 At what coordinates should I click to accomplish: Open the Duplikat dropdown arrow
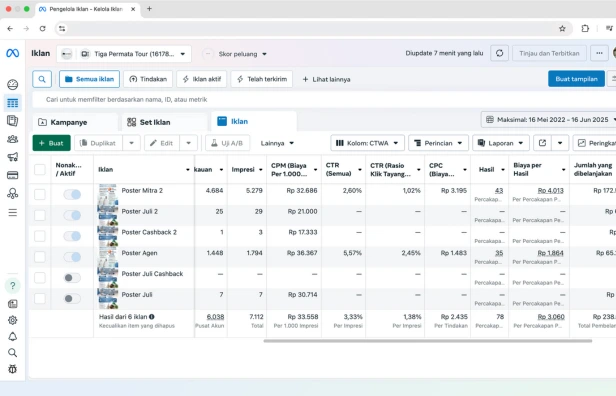pyautogui.click(x=132, y=143)
